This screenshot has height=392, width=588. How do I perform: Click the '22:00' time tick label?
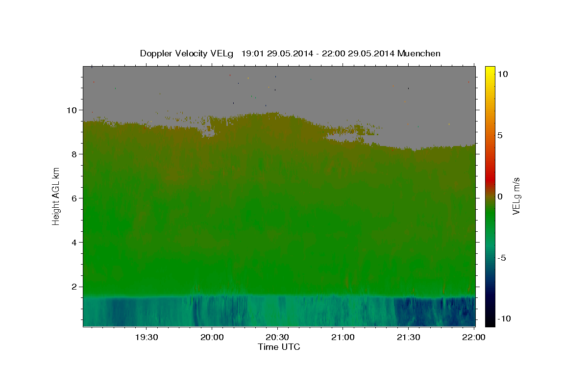[474, 337]
